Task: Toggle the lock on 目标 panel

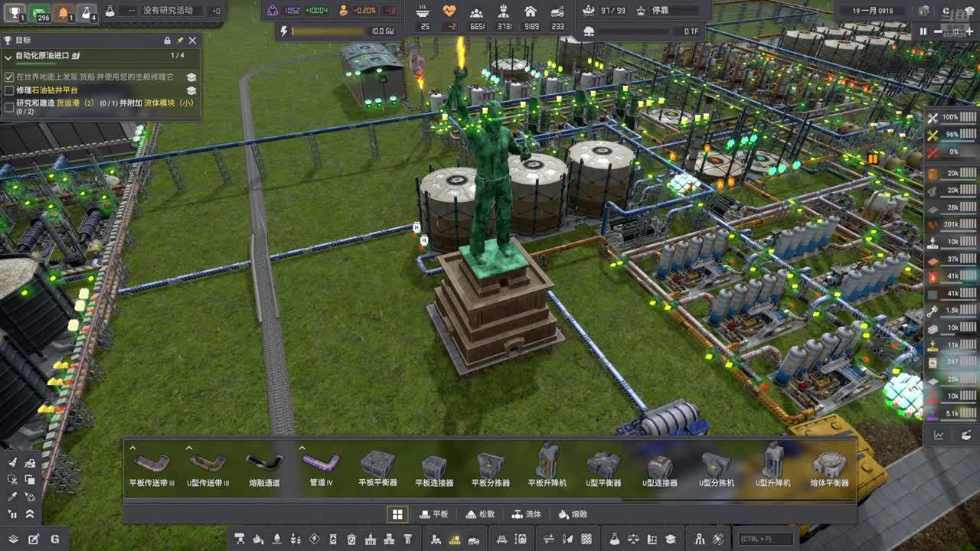Action: point(167,41)
